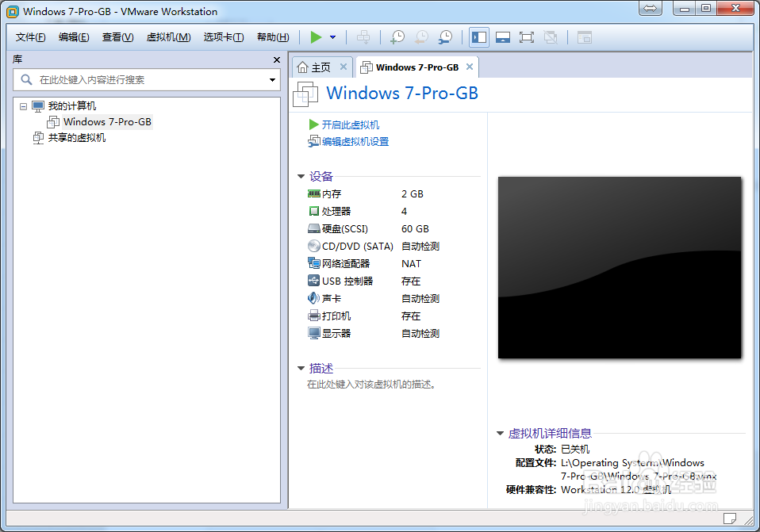The image size is (760, 532).
Task: Open the 虚拟机 menu
Action: 168,37
